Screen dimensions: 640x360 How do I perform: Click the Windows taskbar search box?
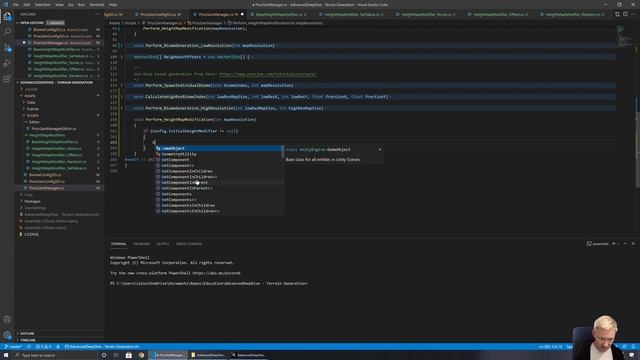(55, 355)
